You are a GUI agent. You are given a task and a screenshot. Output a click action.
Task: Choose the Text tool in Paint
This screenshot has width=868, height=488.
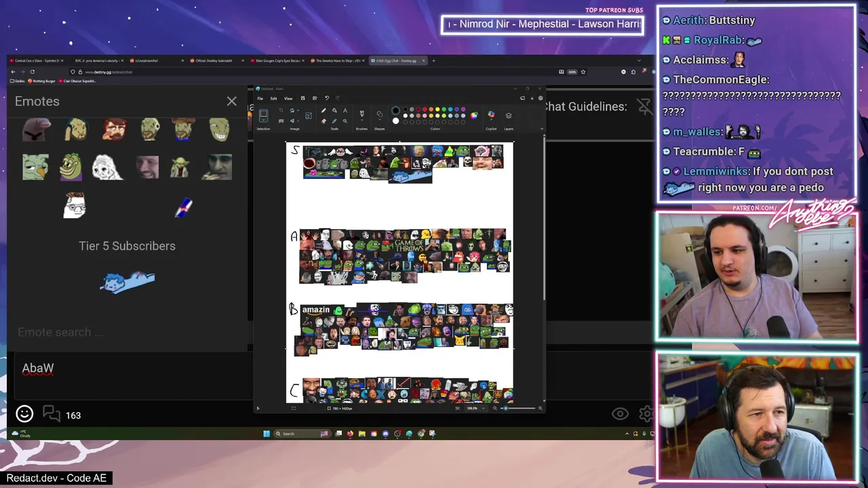(x=345, y=110)
